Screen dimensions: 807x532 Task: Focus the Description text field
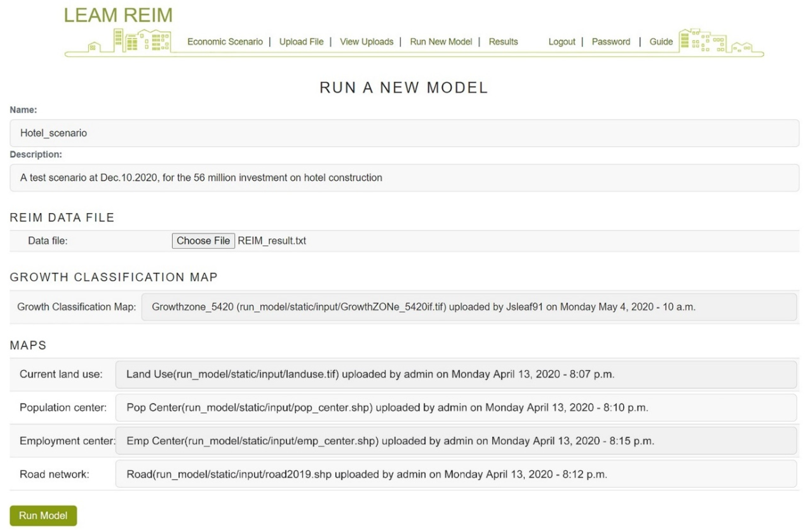point(404,178)
